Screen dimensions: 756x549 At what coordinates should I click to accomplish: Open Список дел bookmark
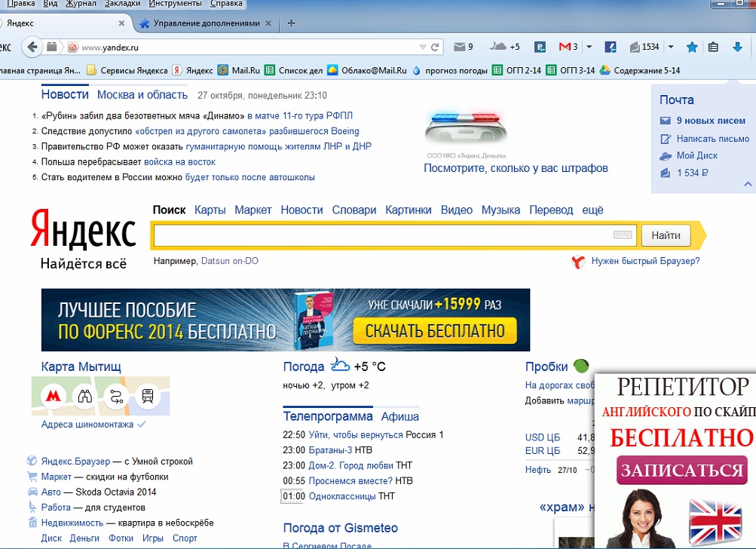pos(294,70)
